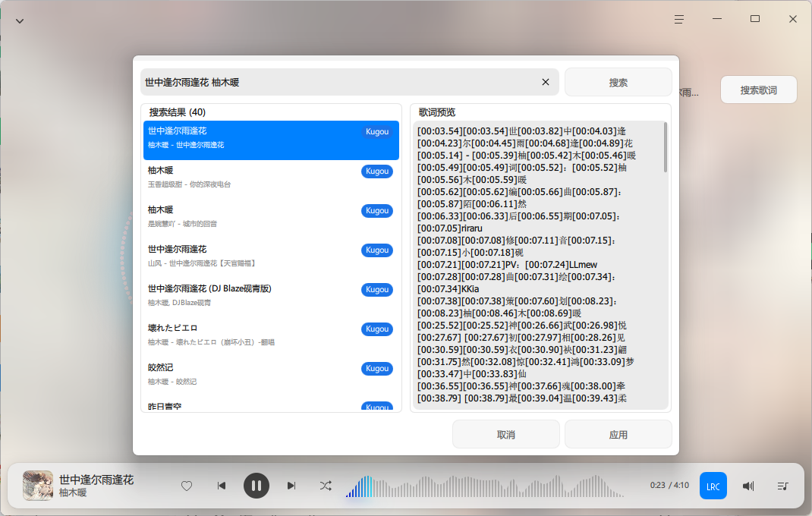The width and height of the screenshot is (812, 516).
Task: Seek in the waveform progress bar
Action: (485, 486)
